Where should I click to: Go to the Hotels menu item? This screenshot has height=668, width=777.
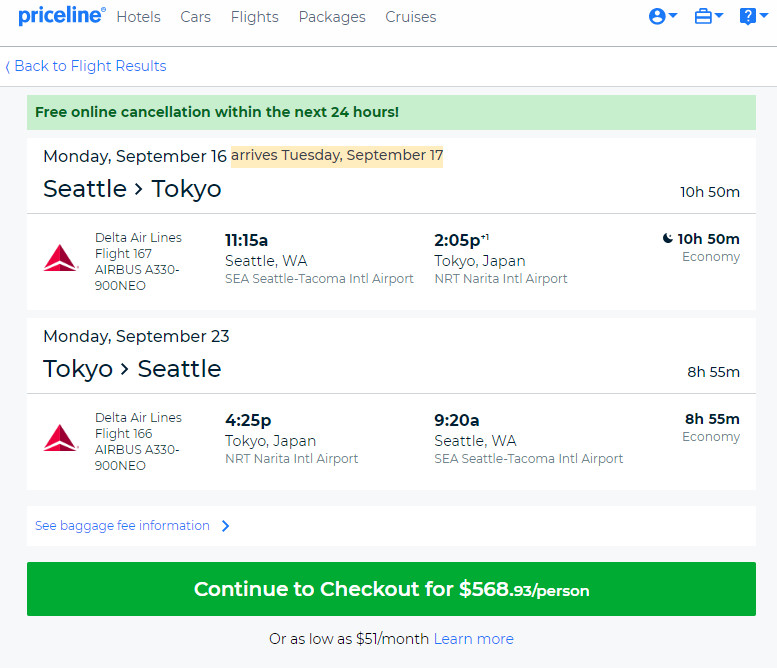pos(138,17)
